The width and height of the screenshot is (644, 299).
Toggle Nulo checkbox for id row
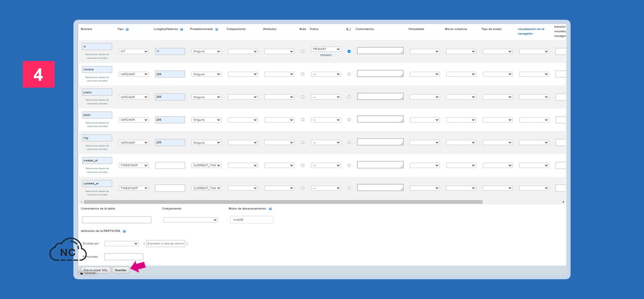point(303,51)
